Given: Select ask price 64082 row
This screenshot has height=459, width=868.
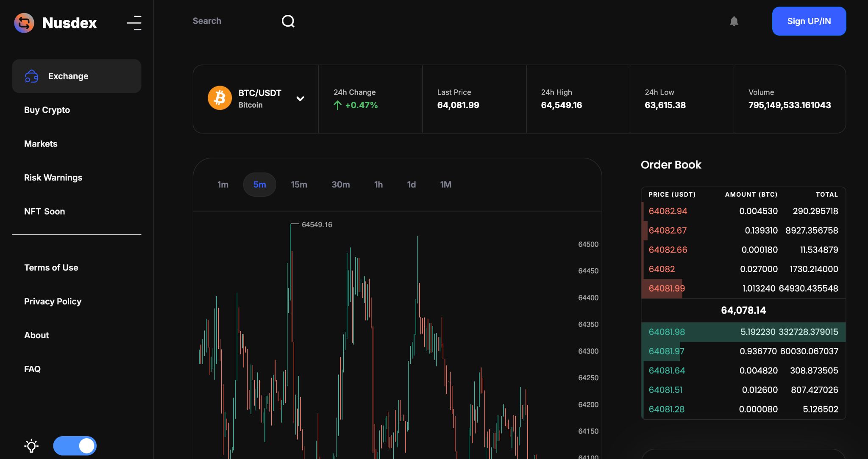Looking at the screenshot, I should point(743,269).
